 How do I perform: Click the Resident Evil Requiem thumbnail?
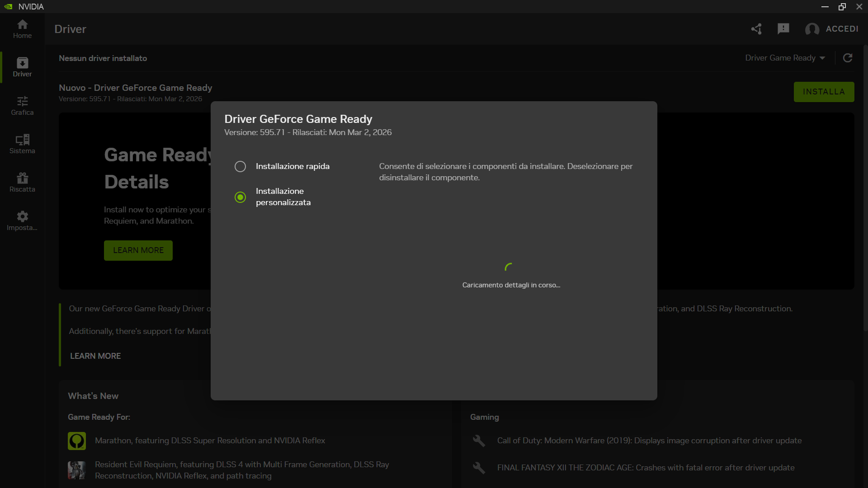[77, 470]
